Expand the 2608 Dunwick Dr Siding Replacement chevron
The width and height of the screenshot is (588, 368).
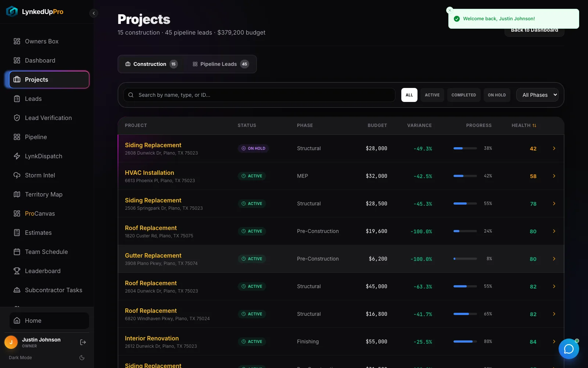coord(554,148)
